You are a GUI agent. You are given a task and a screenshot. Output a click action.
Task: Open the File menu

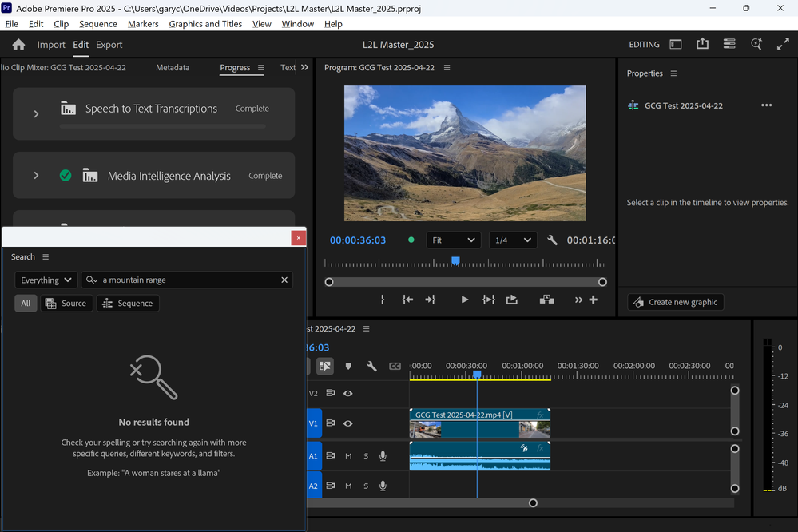[x=12, y=24]
